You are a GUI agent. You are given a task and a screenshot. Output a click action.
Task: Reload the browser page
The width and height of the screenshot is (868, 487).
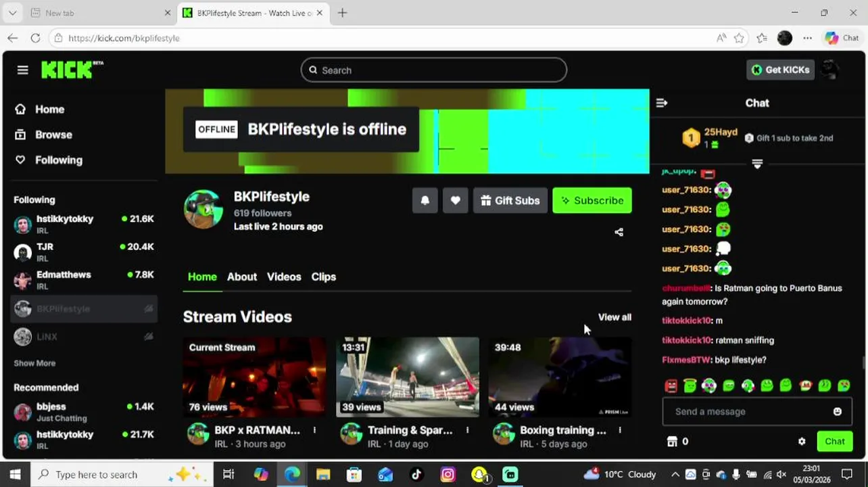pos(35,38)
